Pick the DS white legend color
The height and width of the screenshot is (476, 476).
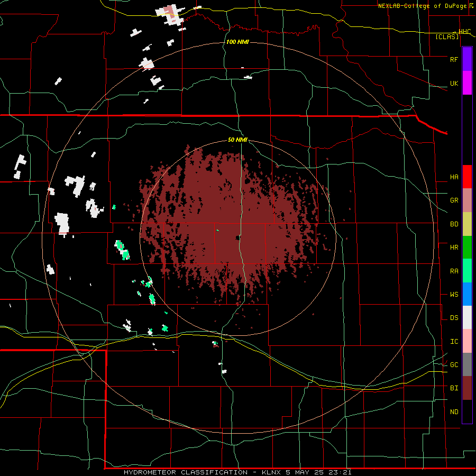point(467,317)
